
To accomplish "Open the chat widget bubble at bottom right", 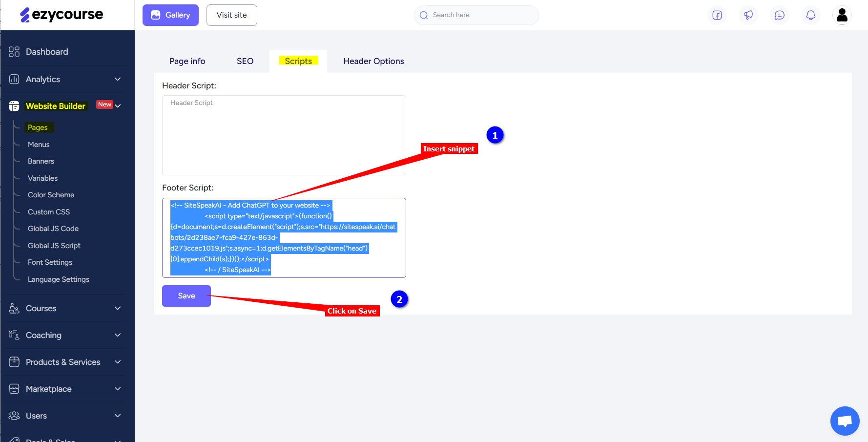I will pos(845,421).
